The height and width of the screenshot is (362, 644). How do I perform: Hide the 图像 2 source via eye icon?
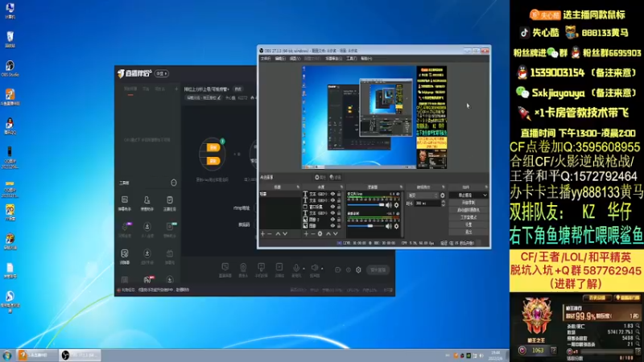coord(332,220)
